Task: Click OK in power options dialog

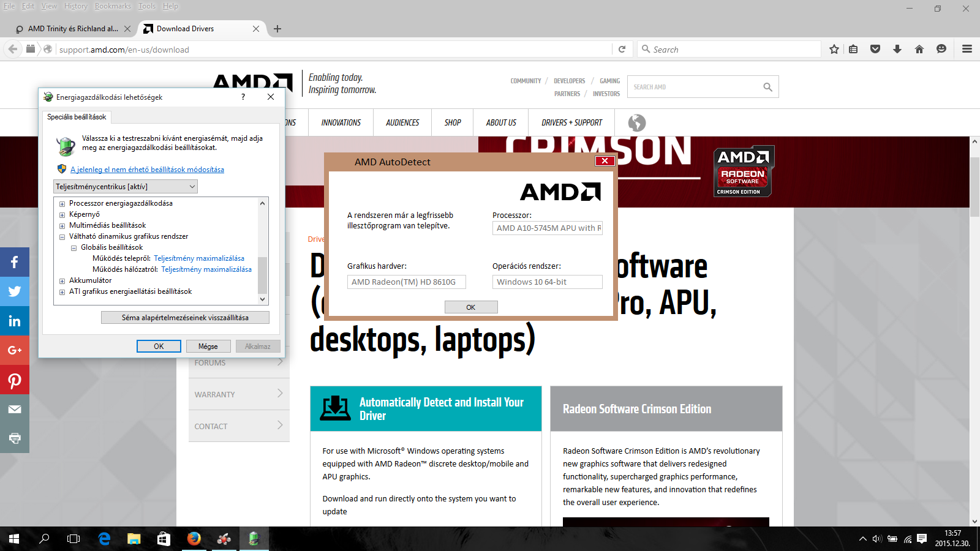Action: (x=159, y=347)
